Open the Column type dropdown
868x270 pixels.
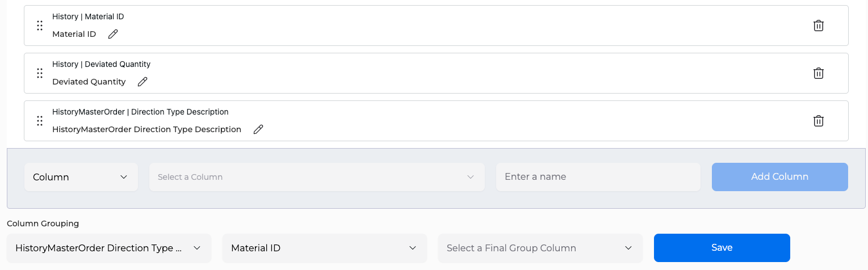[x=81, y=177]
